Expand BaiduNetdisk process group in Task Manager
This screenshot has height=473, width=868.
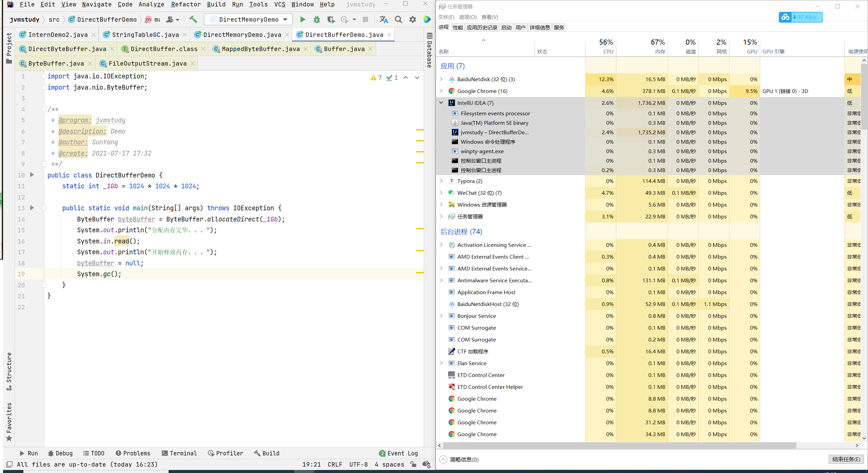(441, 79)
